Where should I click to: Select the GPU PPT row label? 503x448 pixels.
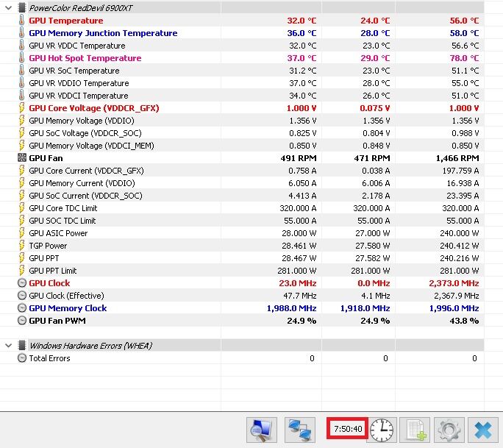(44, 258)
